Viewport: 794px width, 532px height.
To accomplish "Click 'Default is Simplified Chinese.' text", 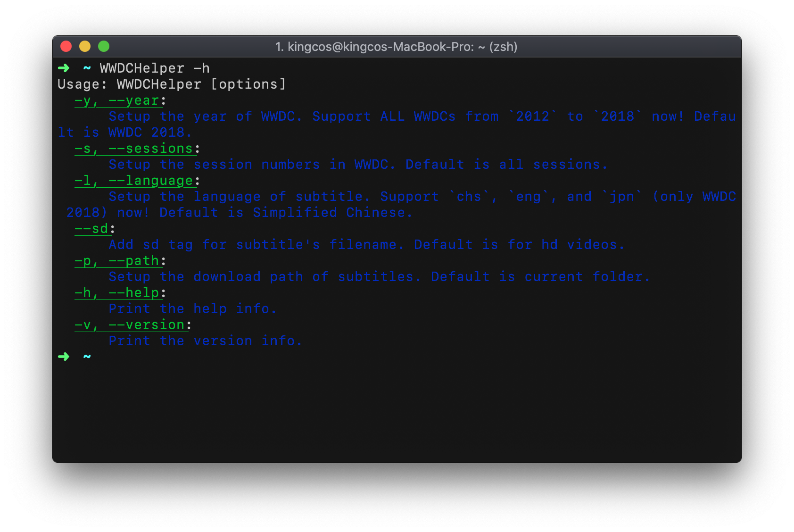I will [x=286, y=213].
